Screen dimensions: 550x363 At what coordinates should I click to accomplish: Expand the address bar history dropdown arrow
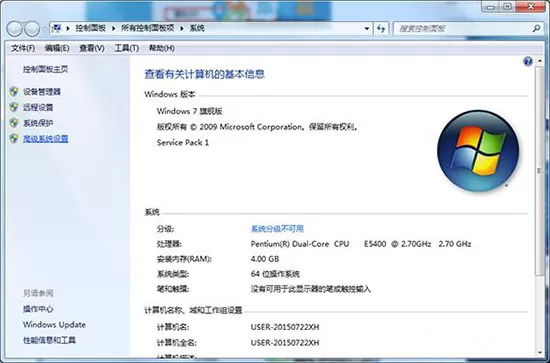click(367, 28)
